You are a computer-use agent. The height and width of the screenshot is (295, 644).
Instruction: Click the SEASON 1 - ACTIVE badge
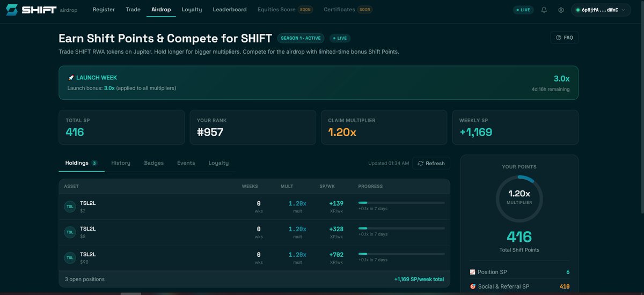[x=301, y=38]
